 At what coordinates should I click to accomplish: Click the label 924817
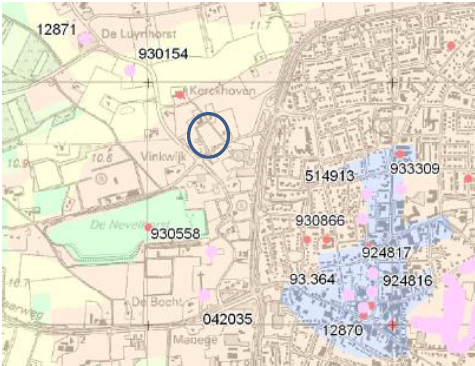click(387, 252)
